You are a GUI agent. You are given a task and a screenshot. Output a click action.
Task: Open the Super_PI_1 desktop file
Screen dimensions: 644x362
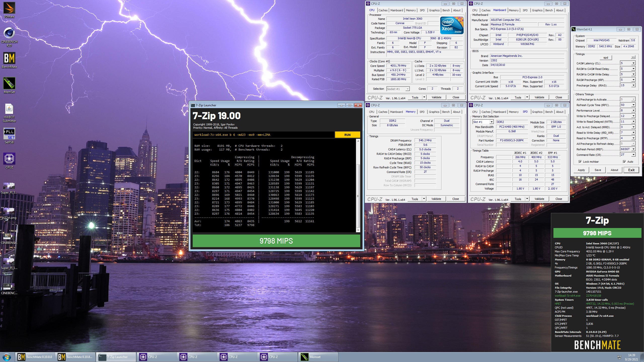click(x=9, y=263)
